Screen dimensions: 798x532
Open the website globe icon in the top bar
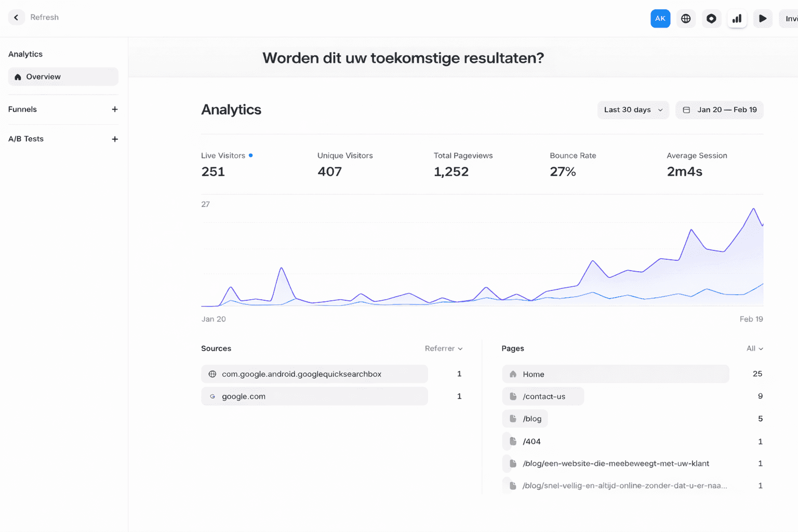[686, 18]
